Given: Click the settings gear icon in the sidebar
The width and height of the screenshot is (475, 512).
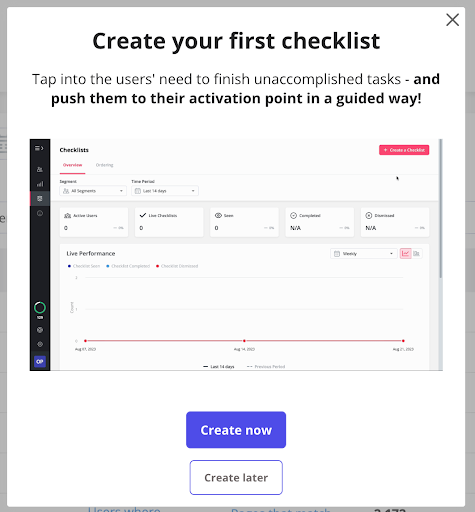Looking at the screenshot, I should pos(40,344).
